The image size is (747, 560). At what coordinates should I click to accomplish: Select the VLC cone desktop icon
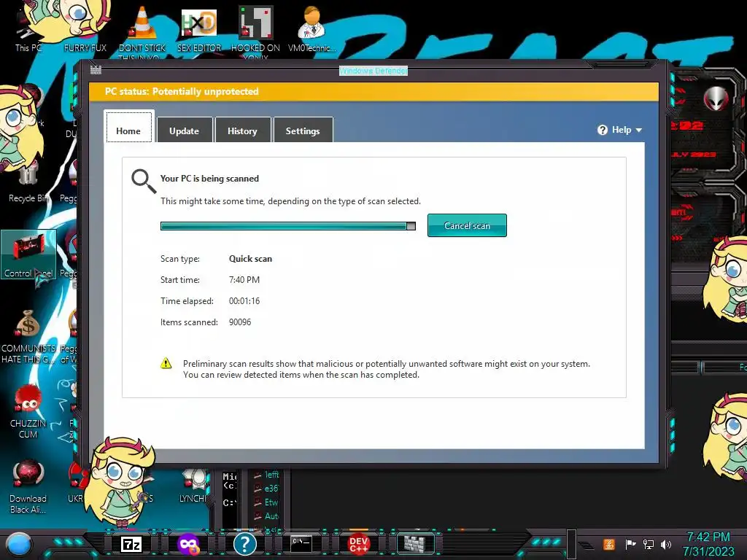pos(142,27)
